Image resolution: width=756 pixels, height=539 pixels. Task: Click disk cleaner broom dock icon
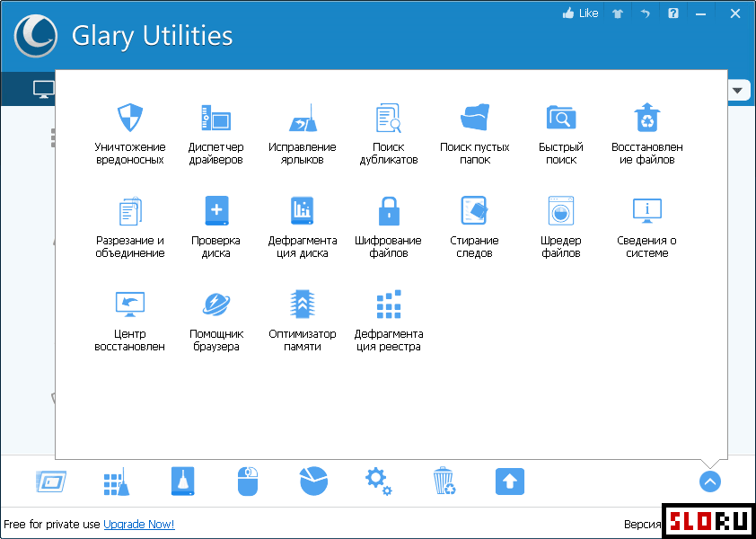pos(182,482)
